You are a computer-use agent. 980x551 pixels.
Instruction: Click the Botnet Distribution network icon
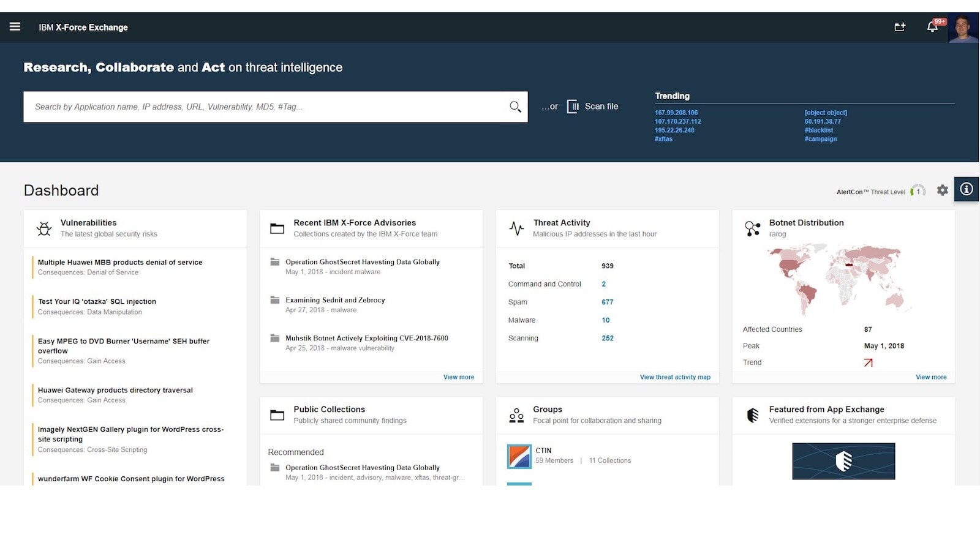pyautogui.click(x=753, y=228)
